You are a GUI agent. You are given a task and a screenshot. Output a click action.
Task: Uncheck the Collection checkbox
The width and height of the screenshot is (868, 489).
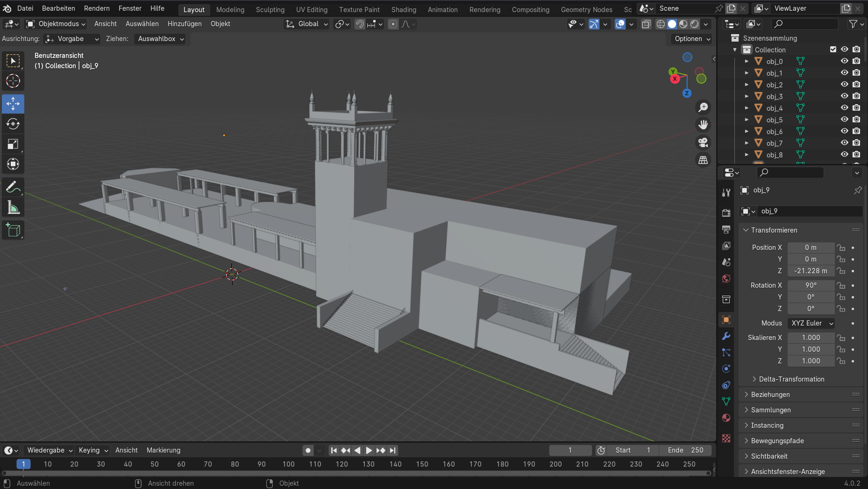click(833, 49)
